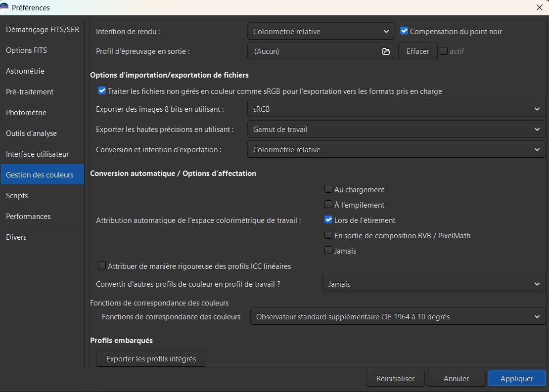
Task: Expand the 8-bit export sRGB dropdown
Action: (396, 109)
